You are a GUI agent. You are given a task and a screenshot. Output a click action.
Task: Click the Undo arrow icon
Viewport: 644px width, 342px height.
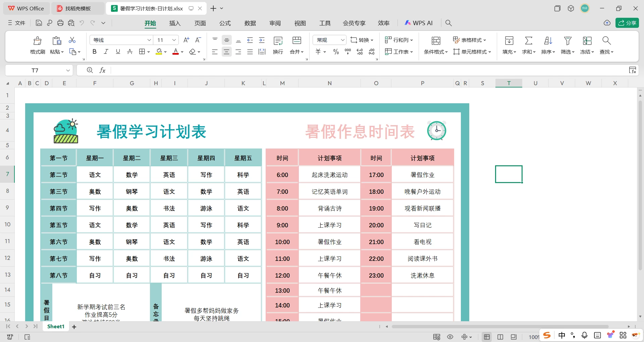point(82,23)
